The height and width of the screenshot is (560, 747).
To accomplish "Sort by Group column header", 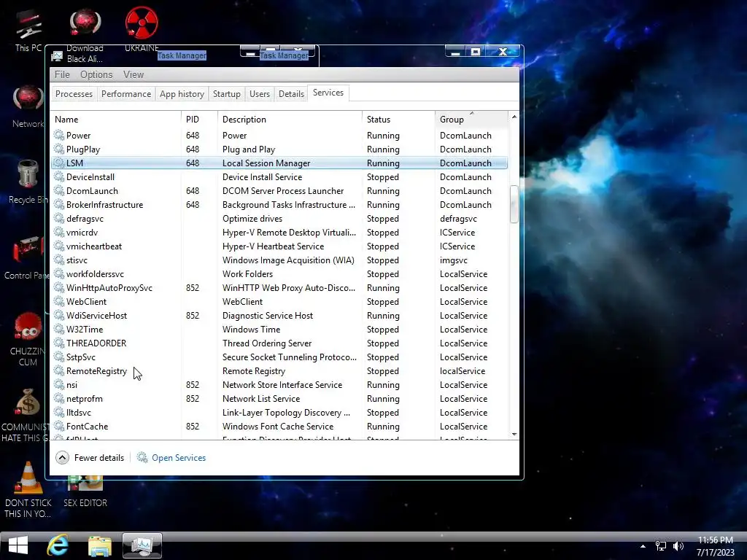I will 472,120.
